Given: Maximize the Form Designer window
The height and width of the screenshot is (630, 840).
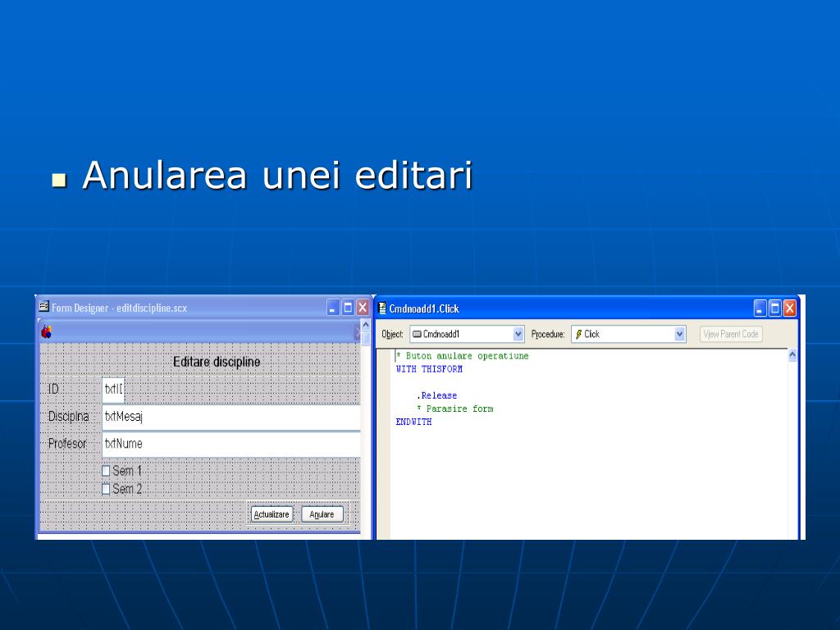Looking at the screenshot, I should [348, 308].
